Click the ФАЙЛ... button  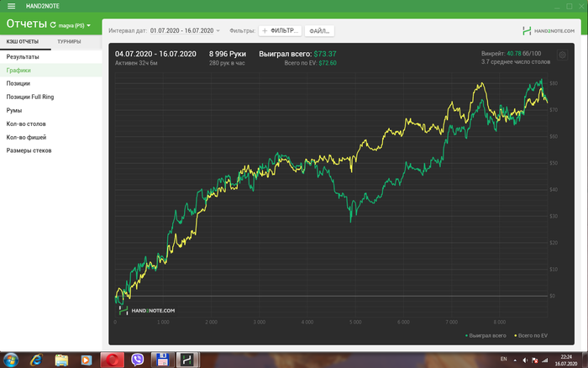pos(319,31)
